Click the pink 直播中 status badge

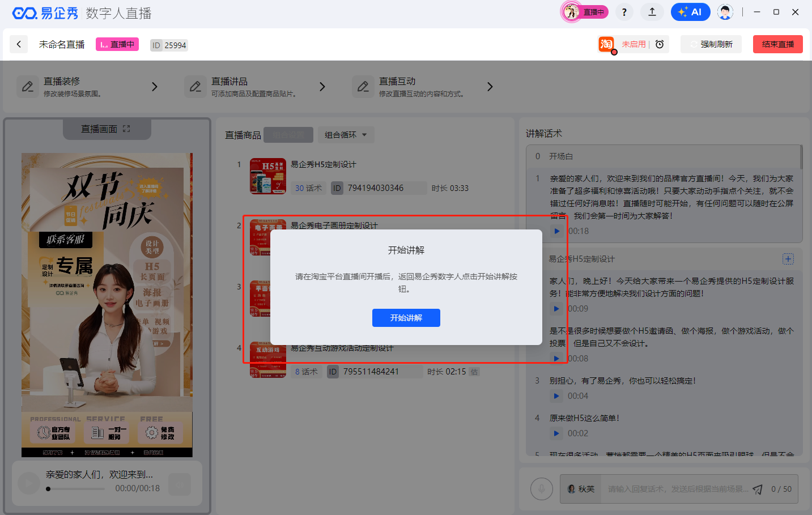(117, 44)
